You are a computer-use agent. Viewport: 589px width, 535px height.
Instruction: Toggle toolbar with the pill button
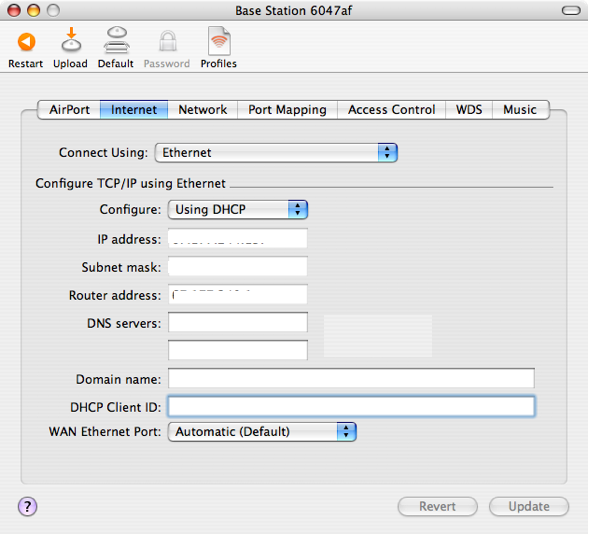click(x=571, y=11)
